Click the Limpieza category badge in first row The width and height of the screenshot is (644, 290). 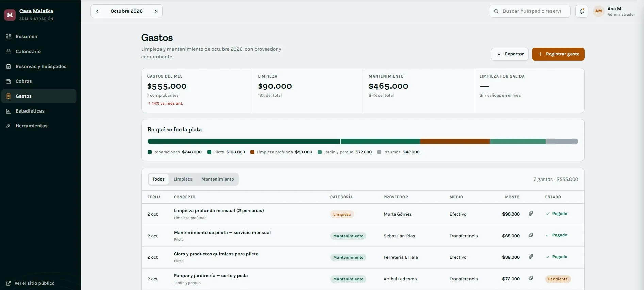342,214
